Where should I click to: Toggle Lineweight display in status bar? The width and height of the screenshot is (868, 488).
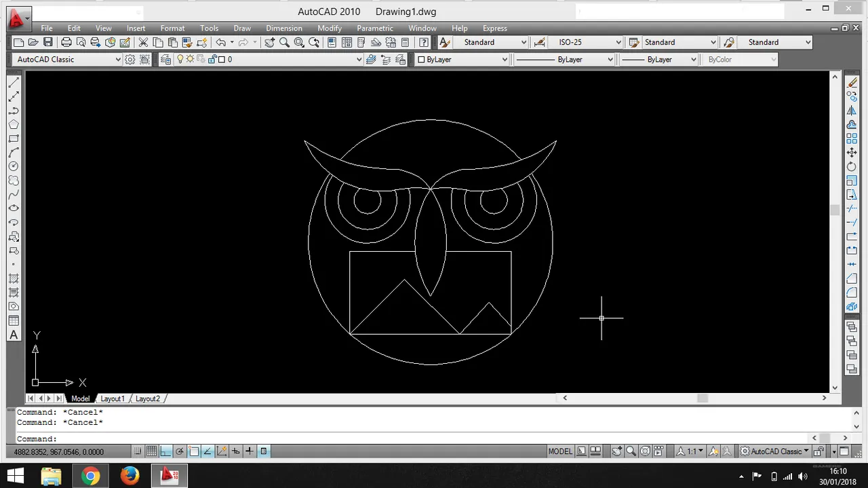point(249,451)
